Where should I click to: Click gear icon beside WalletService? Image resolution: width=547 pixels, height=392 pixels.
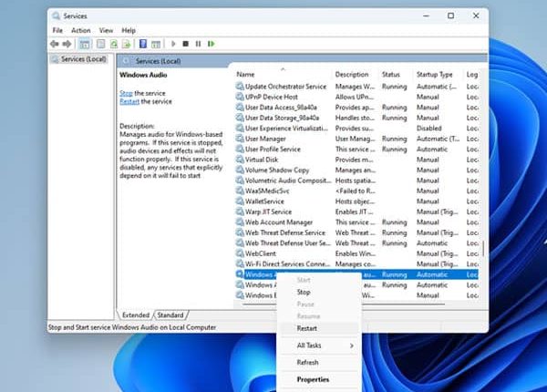coord(240,201)
